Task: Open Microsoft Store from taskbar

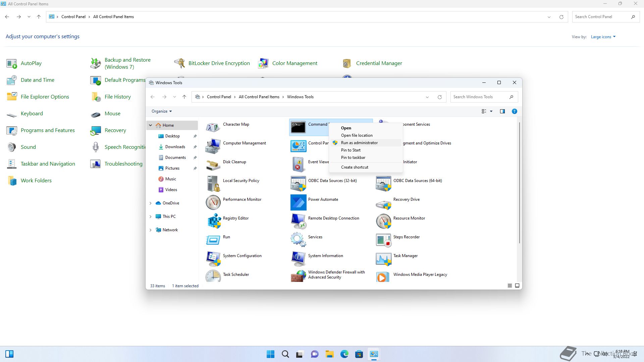Action: [x=359, y=354]
